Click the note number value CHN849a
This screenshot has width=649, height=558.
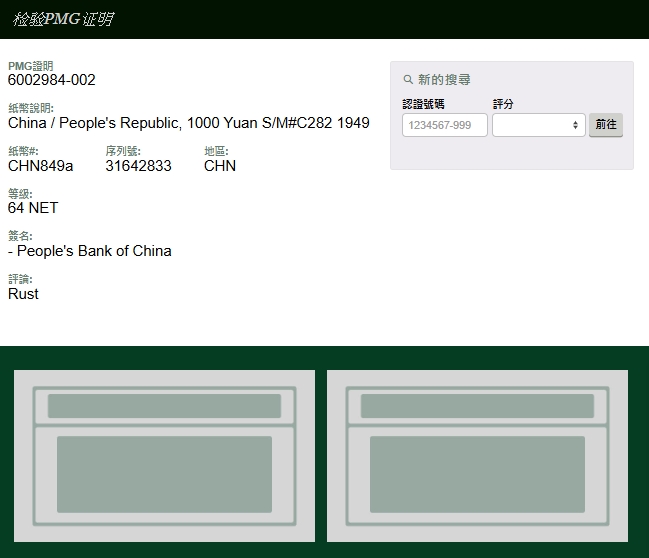click(x=40, y=166)
